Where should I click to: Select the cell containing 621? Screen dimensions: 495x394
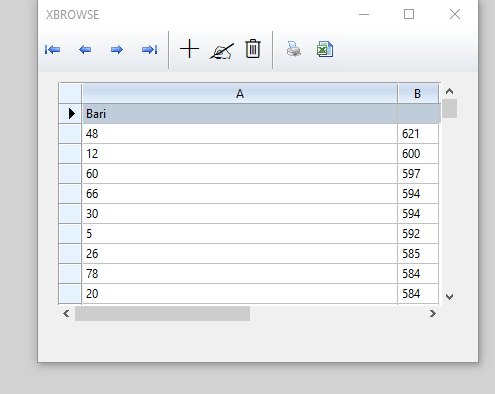(418, 134)
